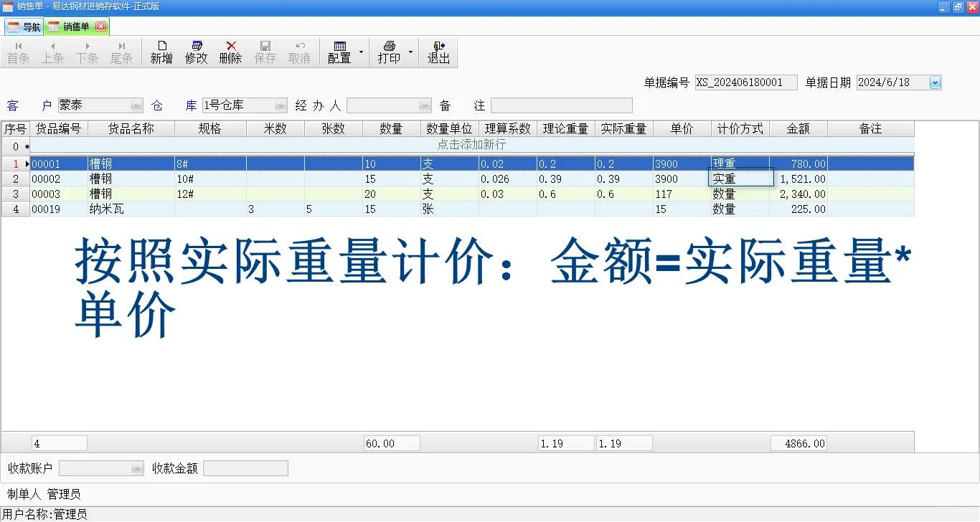This screenshot has width=980, height=522.
Task: Click the 退出 exit icon
Action: (x=440, y=52)
